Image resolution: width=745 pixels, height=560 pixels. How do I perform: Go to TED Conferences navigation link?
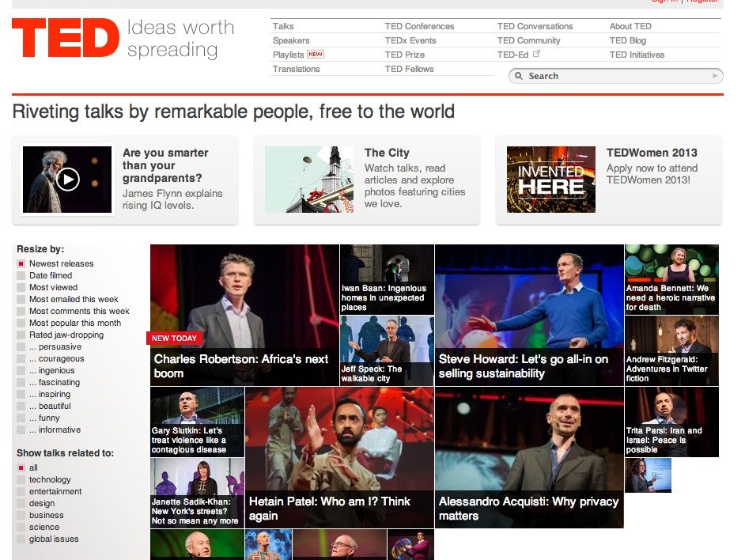[419, 26]
